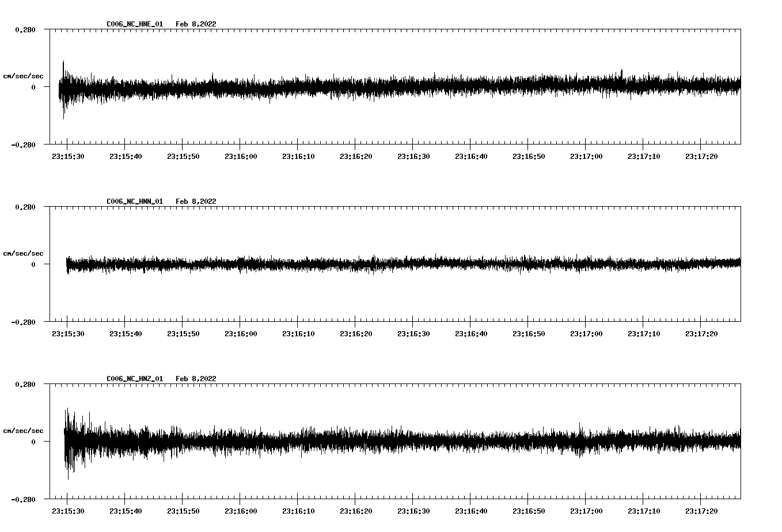Image resolution: width=782 pixels, height=532 pixels.
Task: Click the C006_NC_HNN_01 channel title
Action: click(135, 202)
